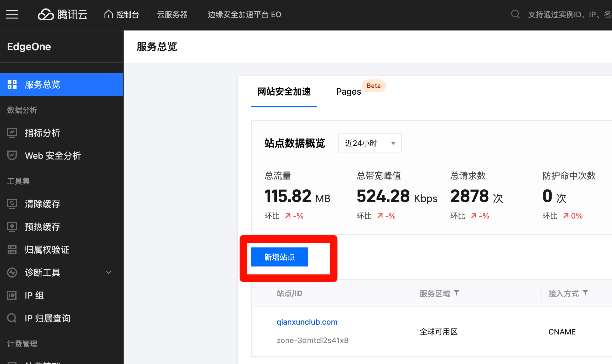Image resolution: width=612 pixels, height=364 pixels.
Task: Click the CNAME cell
Action: coord(562,332)
